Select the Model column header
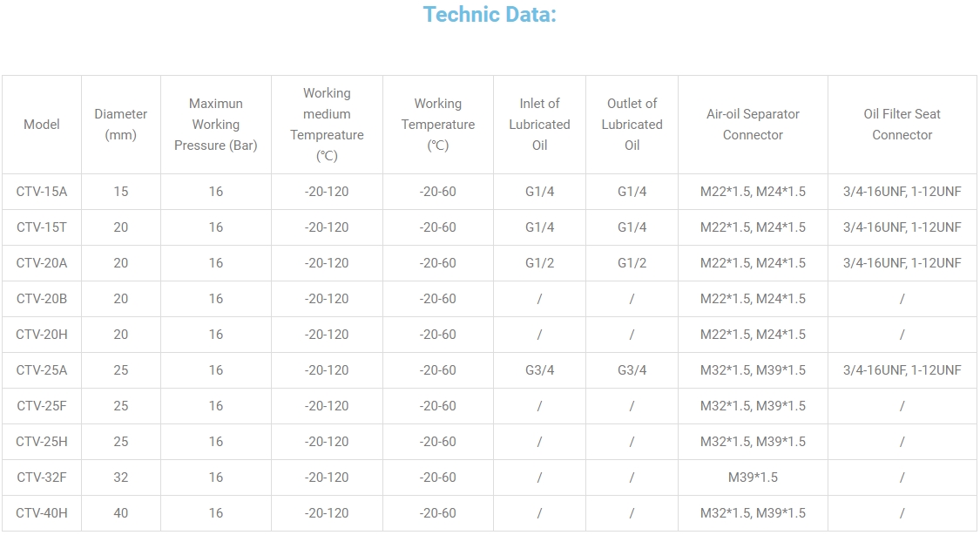Screen dimensions: 980x535 42,125
